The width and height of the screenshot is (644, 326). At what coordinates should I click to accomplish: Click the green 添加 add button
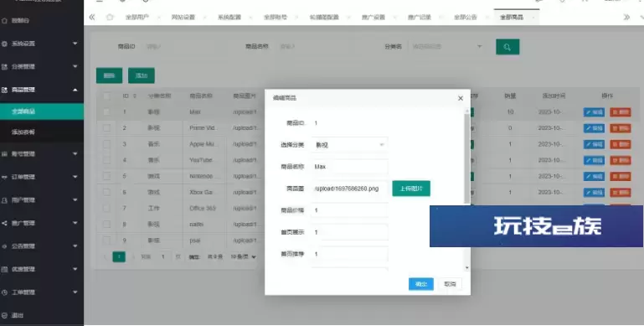(x=142, y=75)
